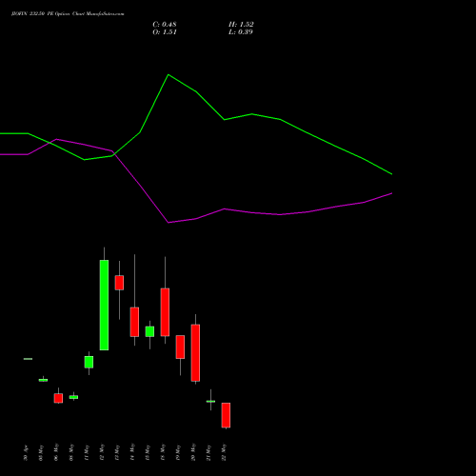Click the closing price value C: 0.48
The width and height of the screenshot is (476, 476).
[x=165, y=25]
